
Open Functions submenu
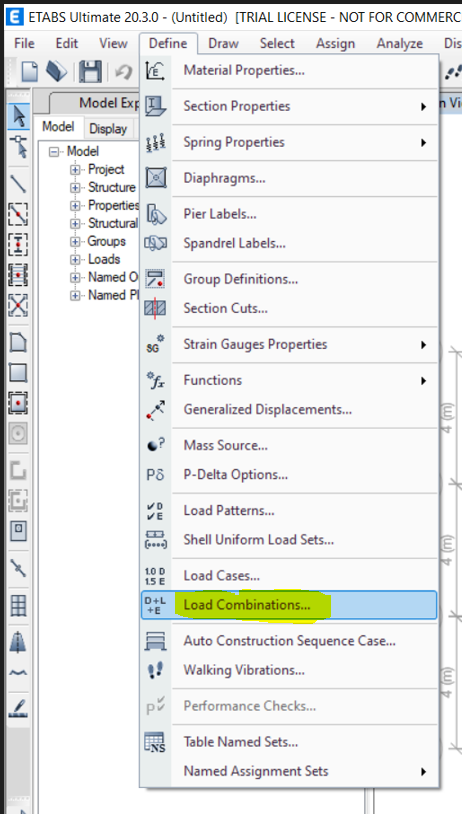click(289, 380)
